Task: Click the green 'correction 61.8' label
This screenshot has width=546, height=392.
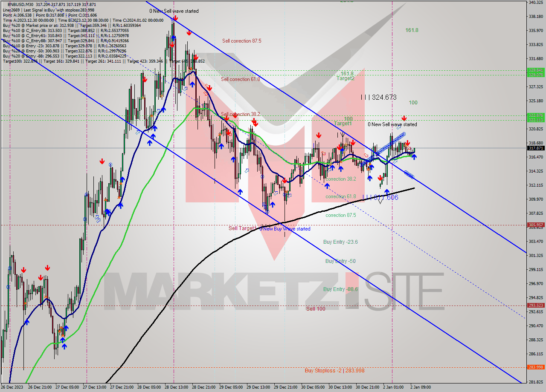Action: [340, 196]
